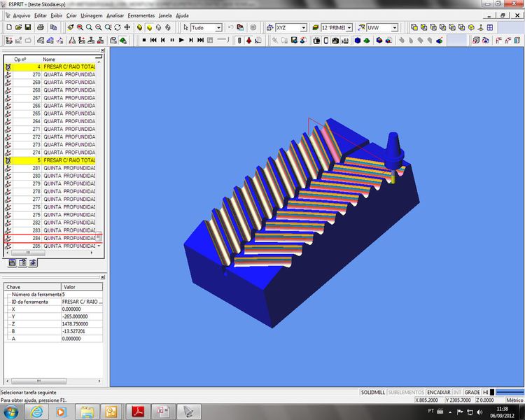
Task: Step simulation one move forward
Action: click(191, 40)
